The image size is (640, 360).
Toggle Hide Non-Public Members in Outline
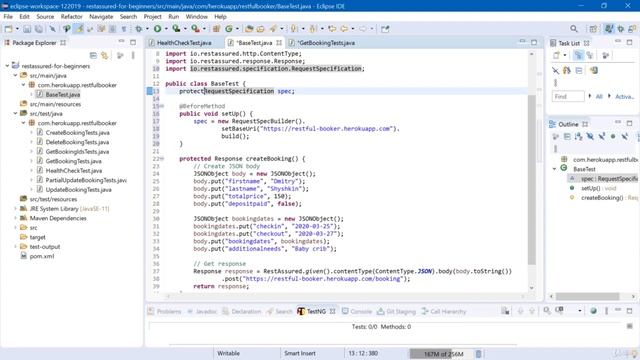pos(613,137)
